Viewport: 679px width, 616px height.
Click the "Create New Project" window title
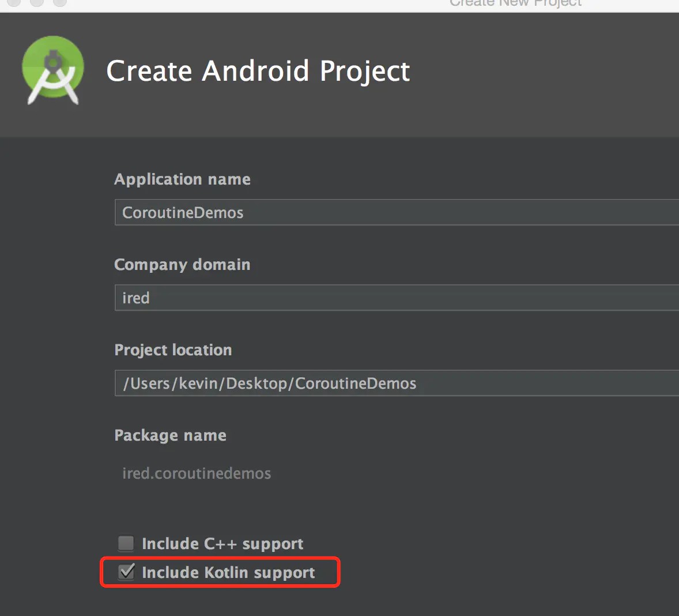[515, 3]
